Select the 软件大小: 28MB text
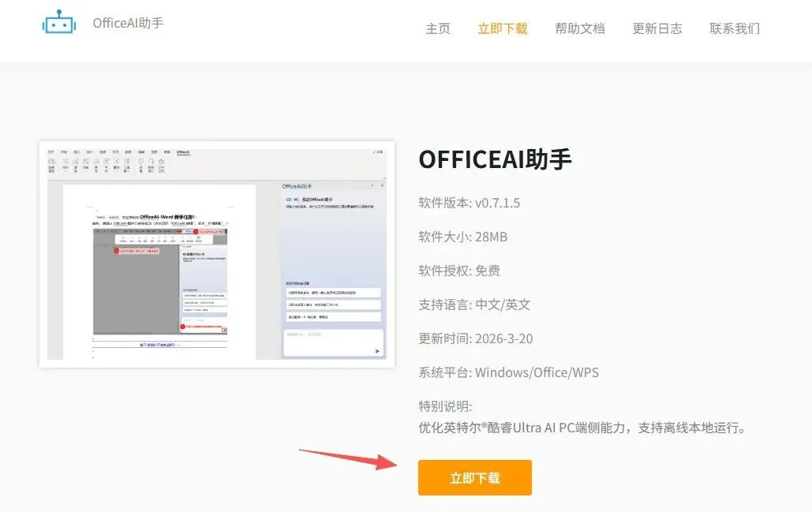Image resolution: width=812 pixels, height=512 pixels. pos(463,237)
